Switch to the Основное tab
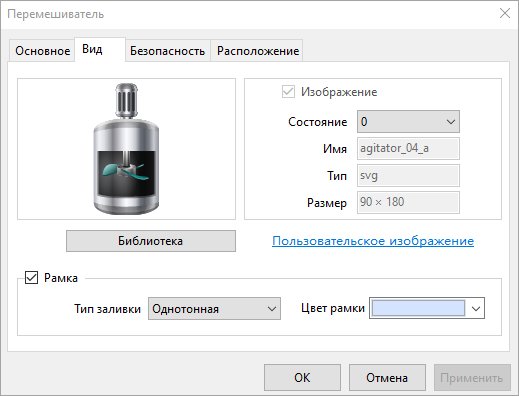Screen dimensions: 519x396 click(42, 51)
